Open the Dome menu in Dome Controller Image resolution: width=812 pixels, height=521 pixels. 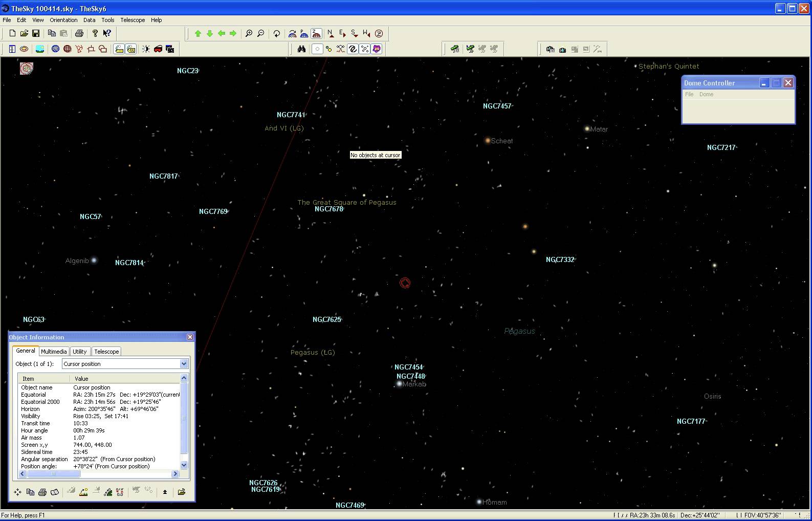706,94
